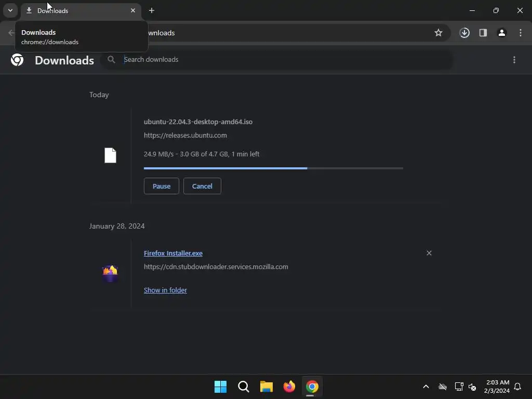Click the Chrome taskbar icon
The width and height of the screenshot is (532, 399).
(x=312, y=387)
